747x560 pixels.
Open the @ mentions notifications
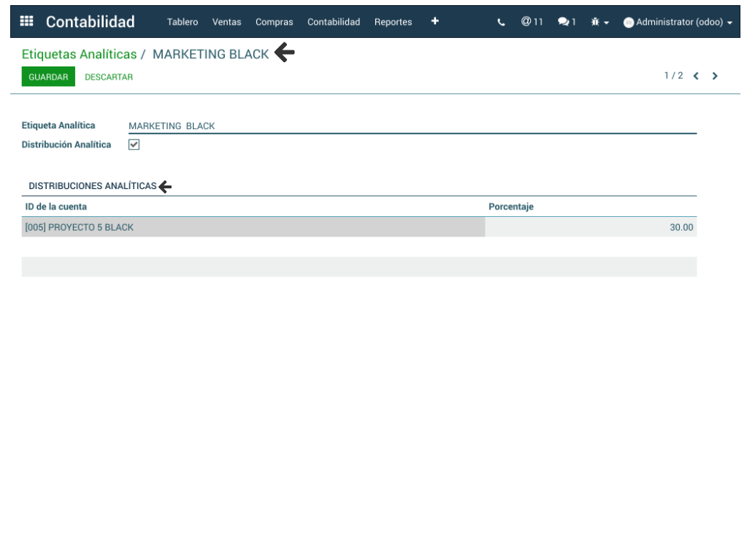click(x=532, y=22)
